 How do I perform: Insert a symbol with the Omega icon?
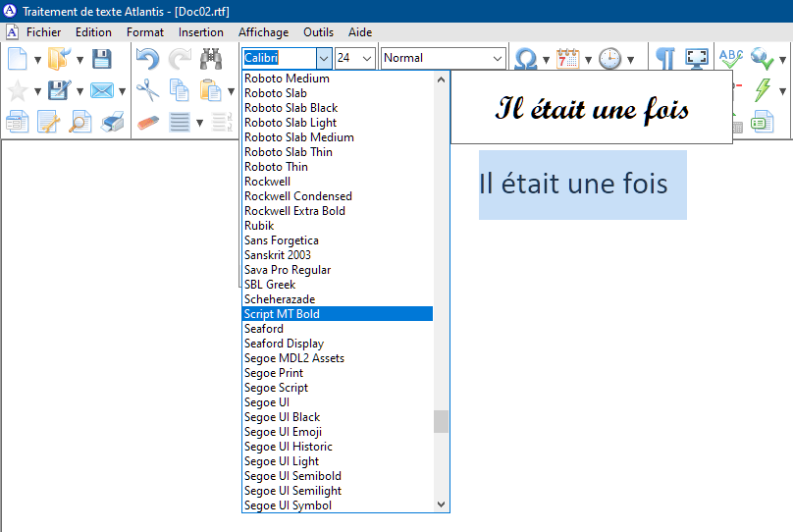click(x=526, y=59)
